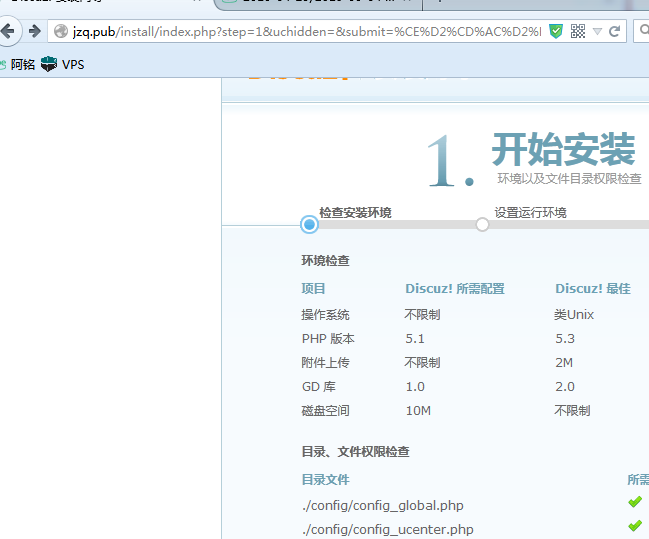649x539 pixels.
Task: Click the green shield security icon
Action: (555, 31)
